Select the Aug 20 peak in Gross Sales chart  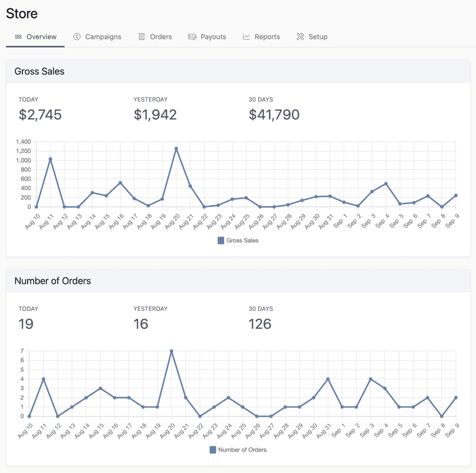tap(176, 148)
